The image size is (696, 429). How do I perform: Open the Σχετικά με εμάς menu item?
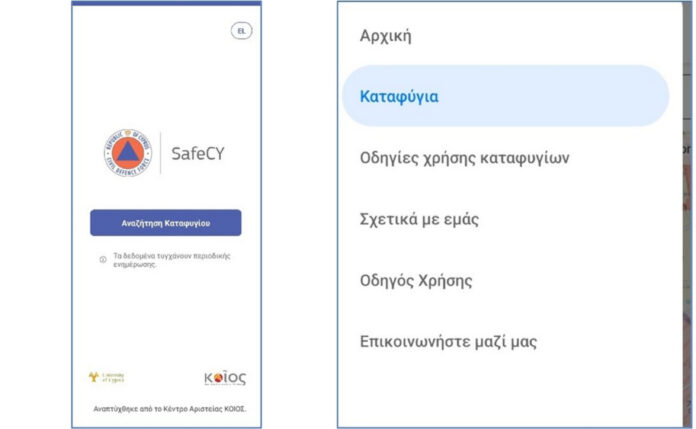point(419,219)
